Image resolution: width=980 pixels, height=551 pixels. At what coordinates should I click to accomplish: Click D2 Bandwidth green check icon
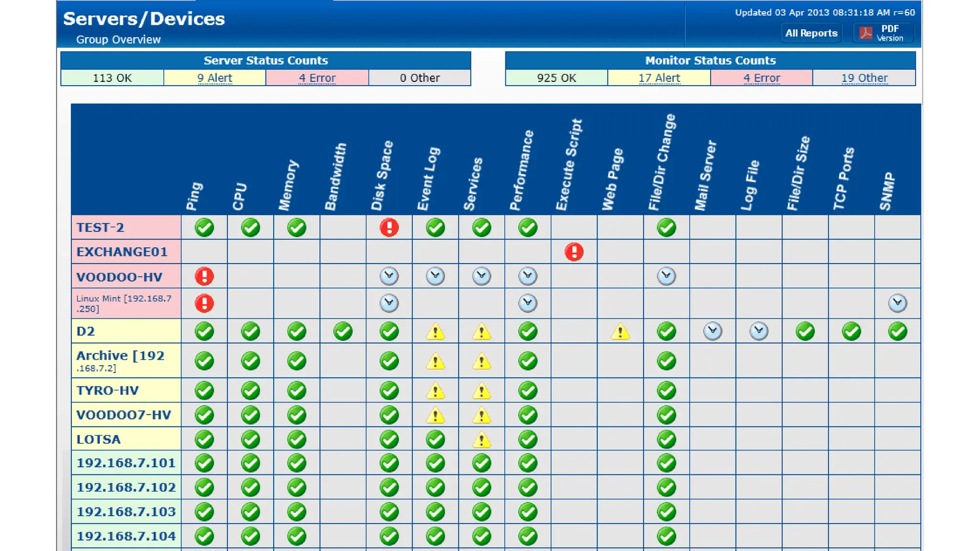click(x=343, y=331)
